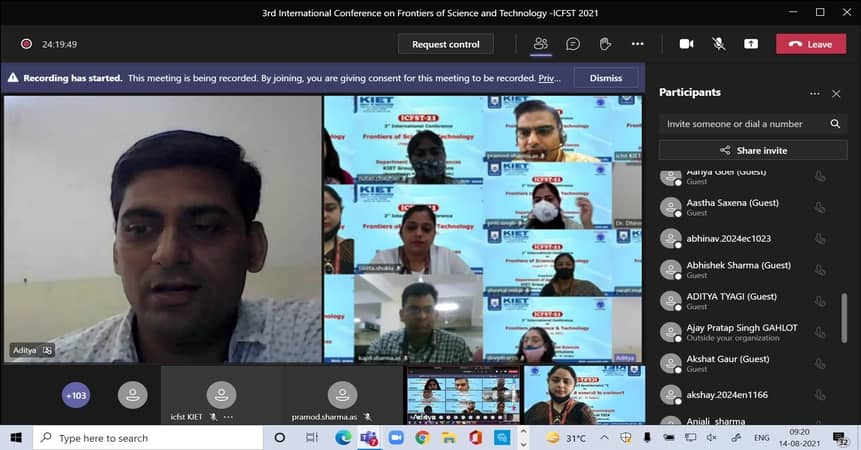Open the Show participants icon
861x450 pixels.
point(541,44)
